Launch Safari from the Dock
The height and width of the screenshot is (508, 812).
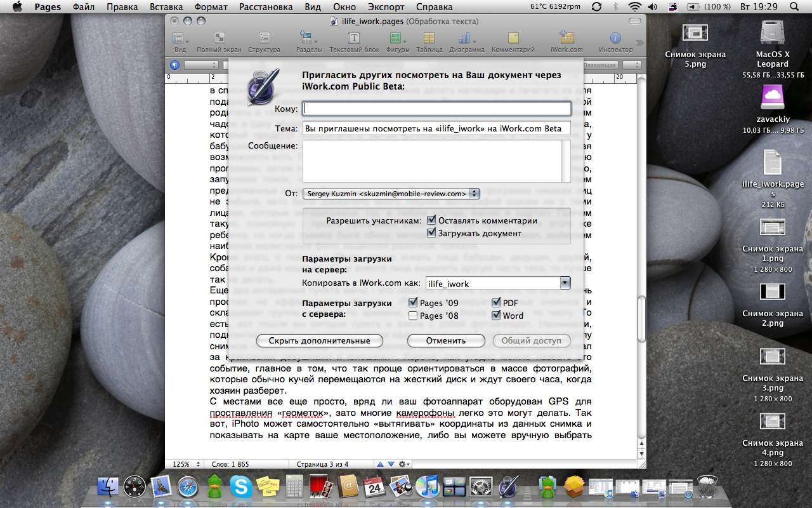[x=188, y=487]
